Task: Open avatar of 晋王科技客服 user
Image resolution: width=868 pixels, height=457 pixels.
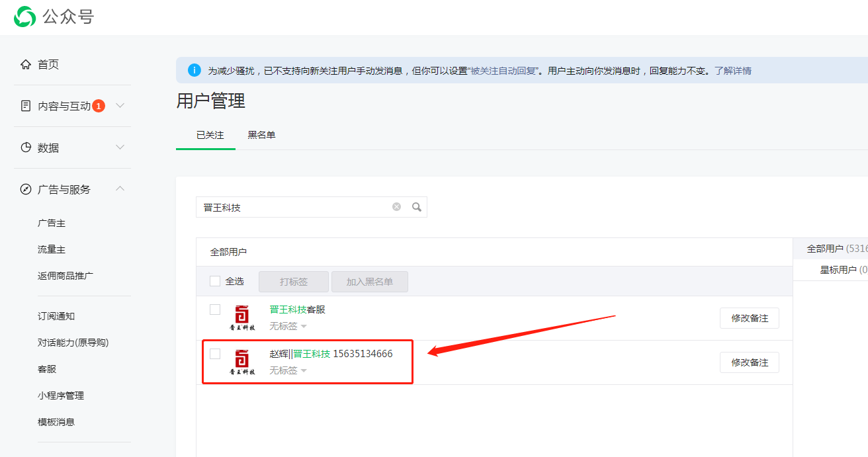Action: [242, 318]
